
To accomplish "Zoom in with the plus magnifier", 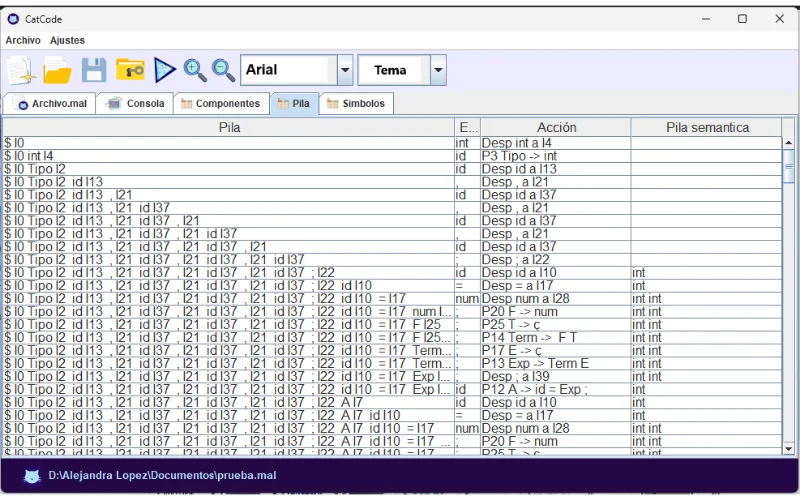I will (x=195, y=70).
